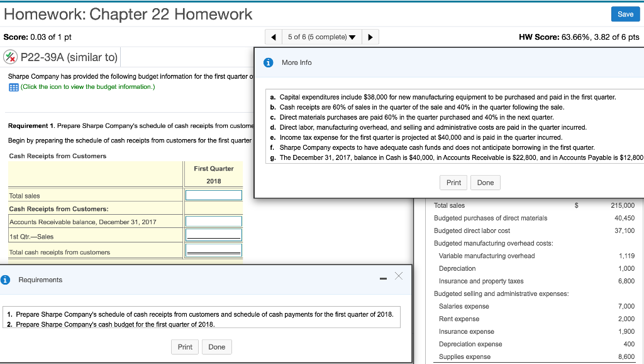Viewport: 644px width, 364px height.
Task: Click the partial credit score icon
Action: 10,57
